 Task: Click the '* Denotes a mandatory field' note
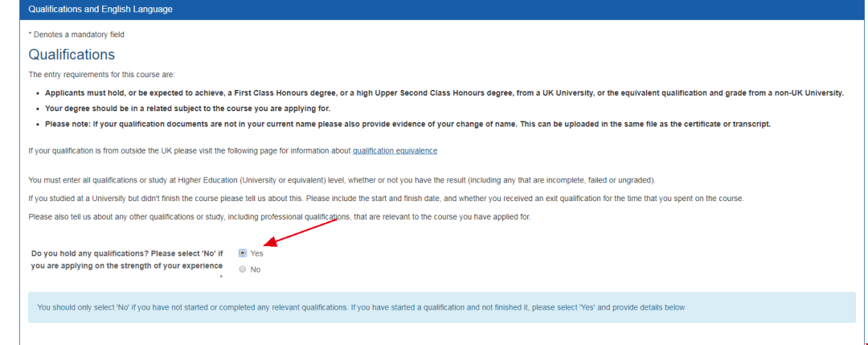coord(76,35)
